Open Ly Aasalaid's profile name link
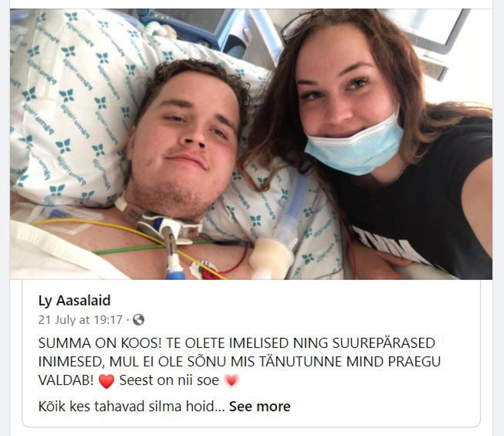 [x=74, y=300]
